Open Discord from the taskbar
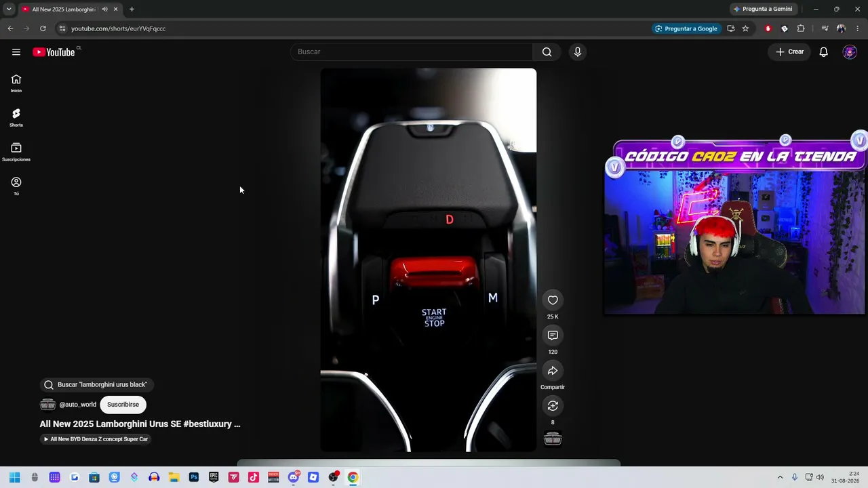The width and height of the screenshot is (868, 488). (294, 477)
